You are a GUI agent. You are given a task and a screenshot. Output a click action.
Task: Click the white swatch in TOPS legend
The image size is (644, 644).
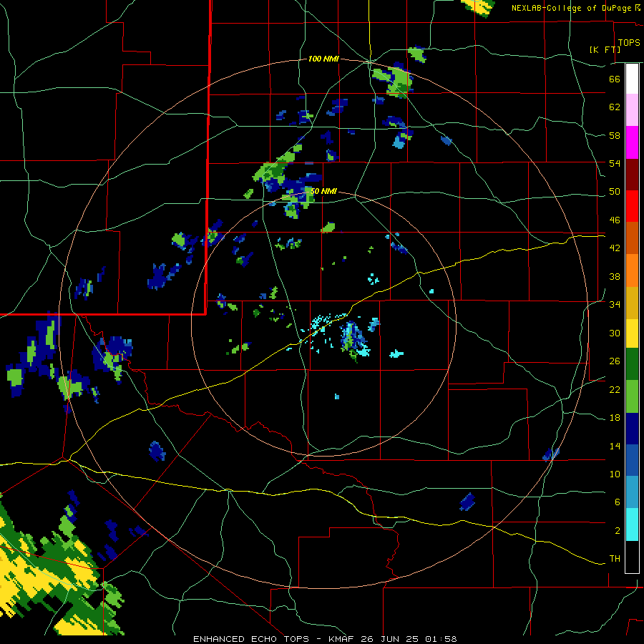(632, 79)
